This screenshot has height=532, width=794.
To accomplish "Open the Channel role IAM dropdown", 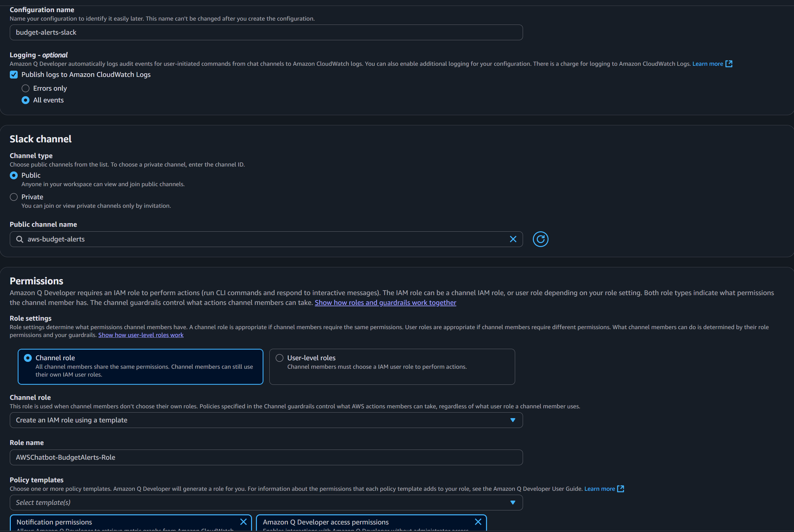I will click(266, 420).
